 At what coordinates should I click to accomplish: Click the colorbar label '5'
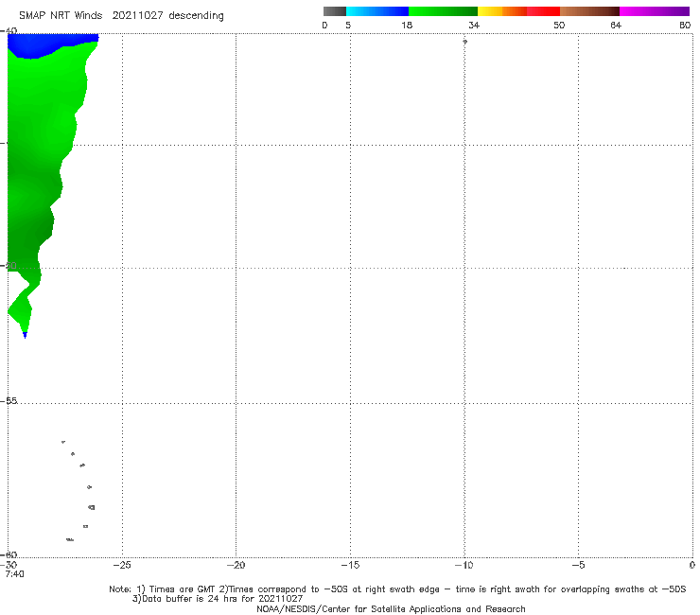(348, 26)
